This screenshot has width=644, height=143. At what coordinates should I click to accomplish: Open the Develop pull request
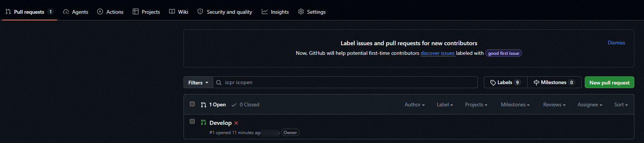[221, 123]
